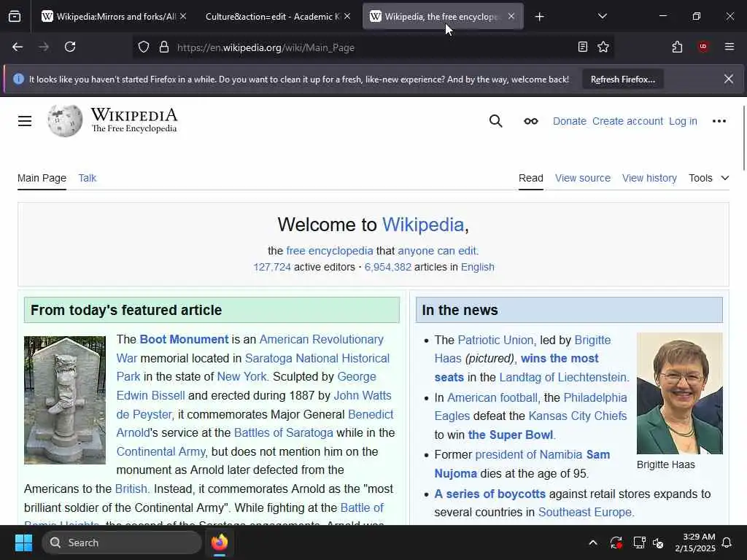Open president of Namibia link
Viewport: 747px width, 560px height.
pyautogui.click(x=529, y=455)
